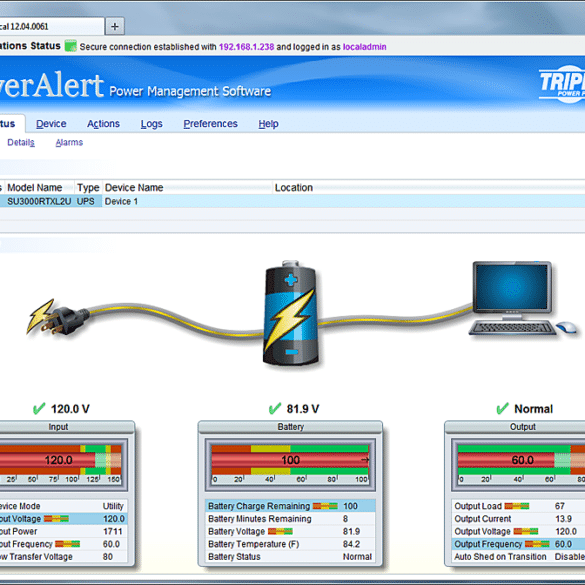Select the Battery Charge Remaining row
The width and height of the screenshot is (585, 585).
290,506
